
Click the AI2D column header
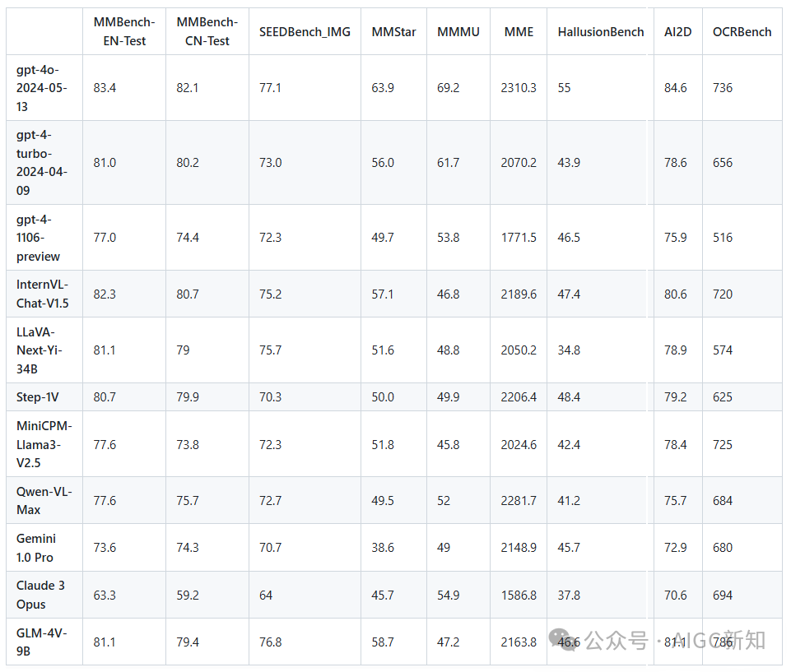pyautogui.click(x=677, y=32)
